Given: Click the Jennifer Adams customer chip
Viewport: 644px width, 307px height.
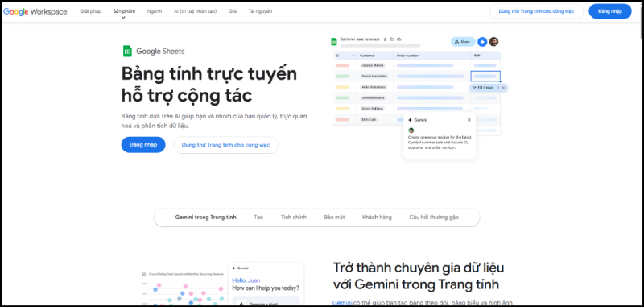Looking at the screenshot, I should (373, 97).
